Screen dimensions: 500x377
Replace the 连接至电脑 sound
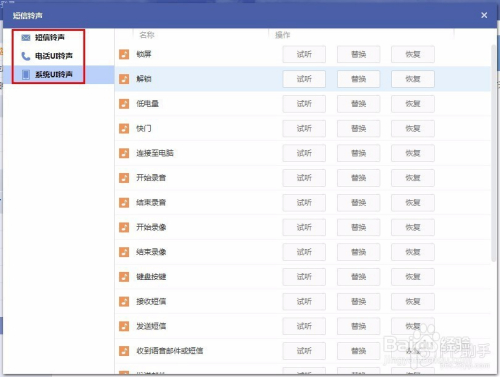click(x=359, y=153)
